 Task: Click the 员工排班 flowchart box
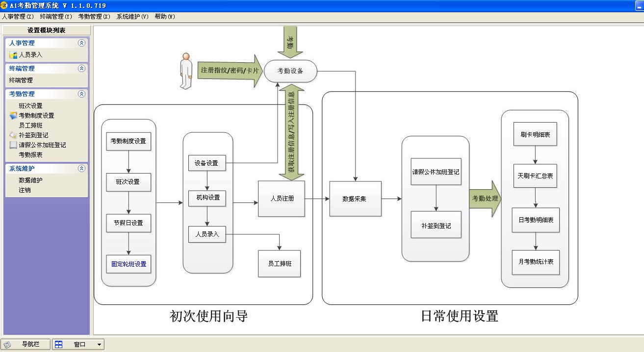pyautogui.click(x=279, y=264)
